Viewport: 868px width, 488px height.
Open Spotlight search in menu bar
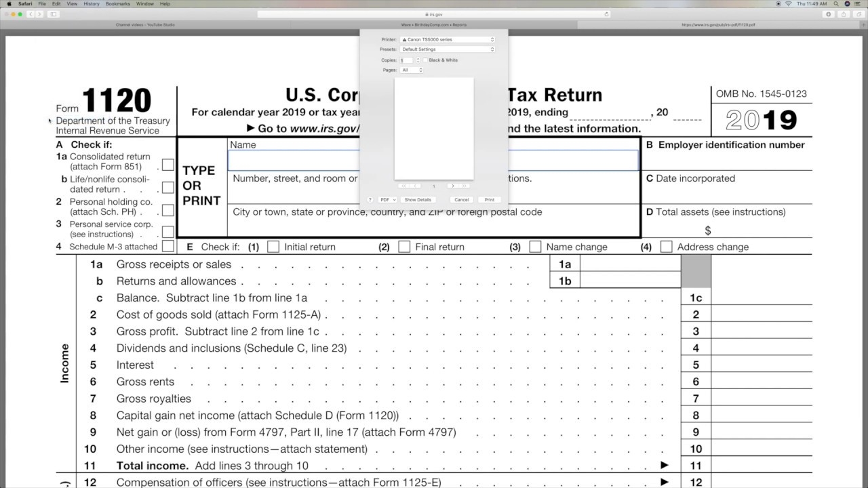[x=837, y=4]
